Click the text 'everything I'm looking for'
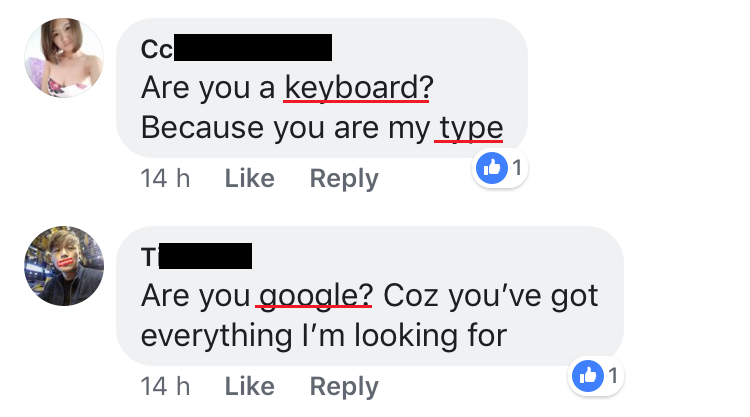This screenshot has width=750, height=417. 324,335
